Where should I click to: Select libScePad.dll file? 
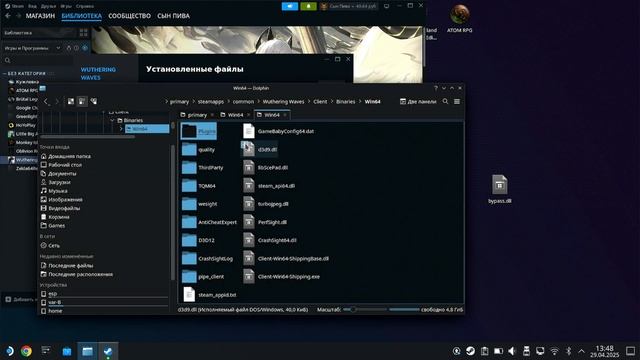(x=266, y=167)
